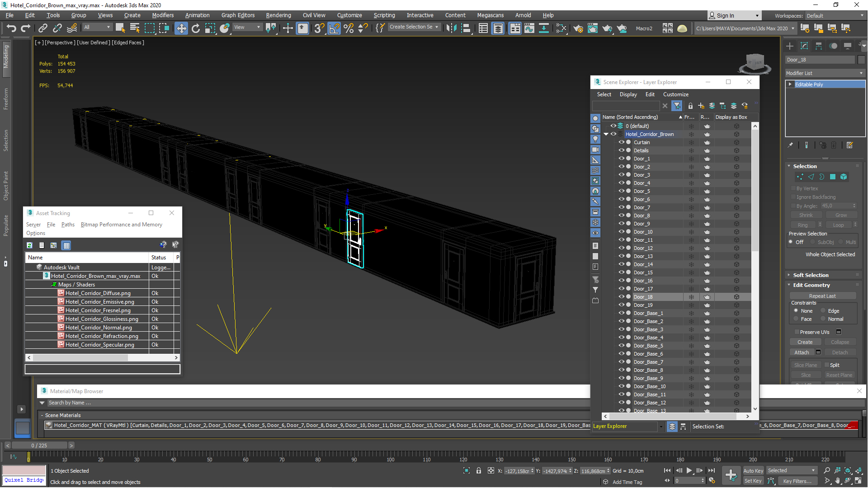Image resolution: width=868 pixels, height=488 pixels.
Task: Enable the Preserve UVs checkbox
Action: 797,332
